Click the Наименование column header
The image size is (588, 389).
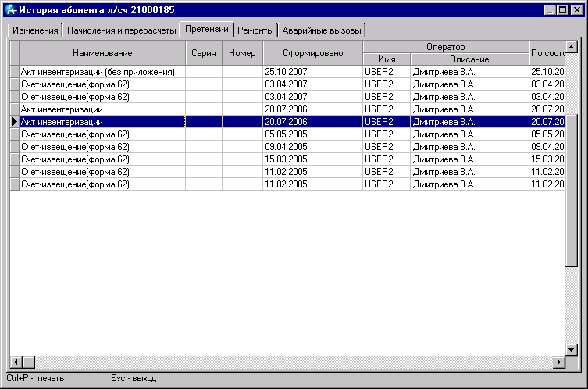(x=102, y=53)
